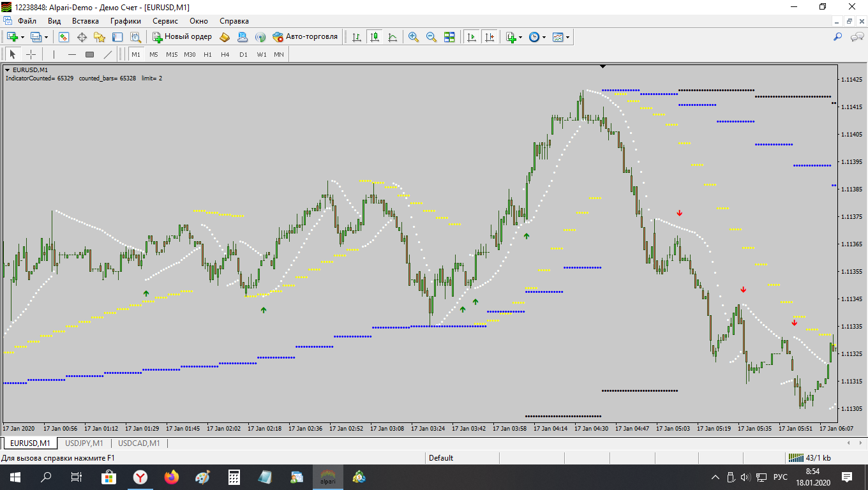
Task: Open the Market Watch window icon
Action: (64, 37)
